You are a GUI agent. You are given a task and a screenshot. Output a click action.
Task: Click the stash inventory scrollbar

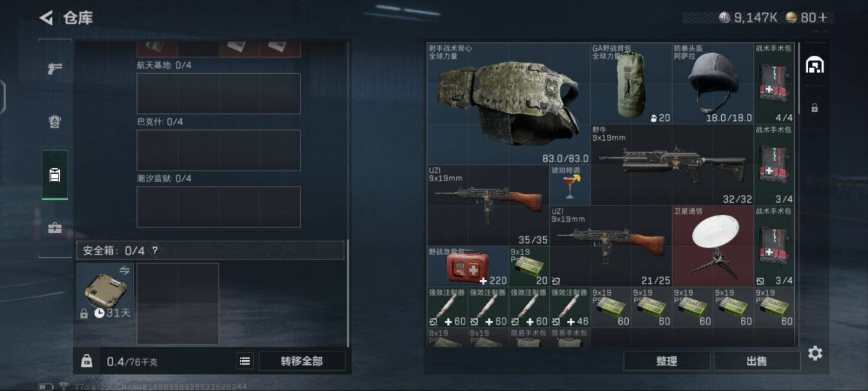click(x=798, y=78)
